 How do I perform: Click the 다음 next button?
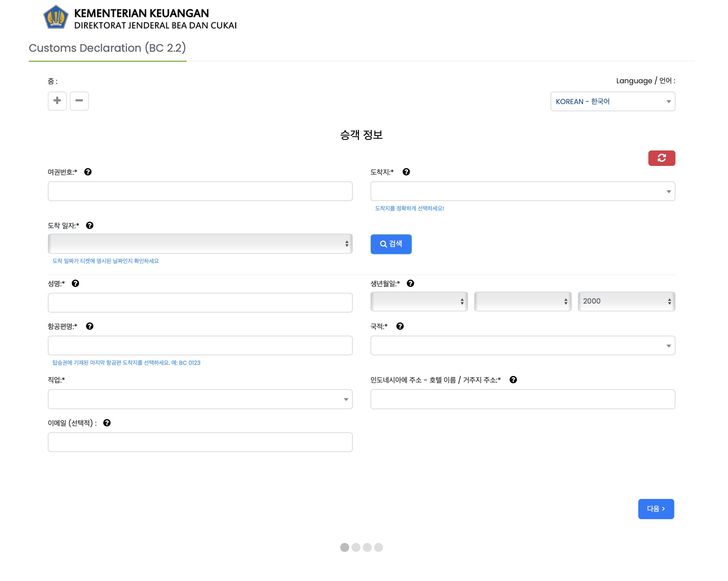pyautogui.click(x=655, y=509)
